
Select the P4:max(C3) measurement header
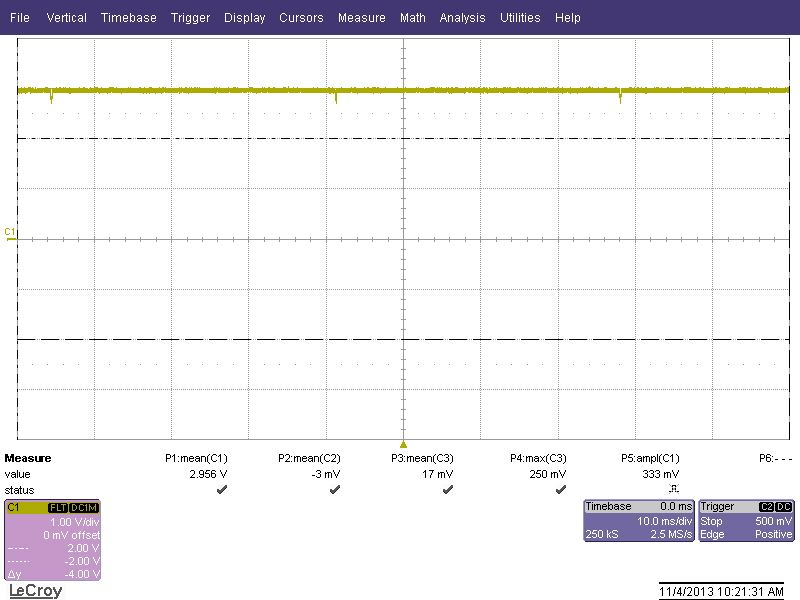click(x=538, y=458)
